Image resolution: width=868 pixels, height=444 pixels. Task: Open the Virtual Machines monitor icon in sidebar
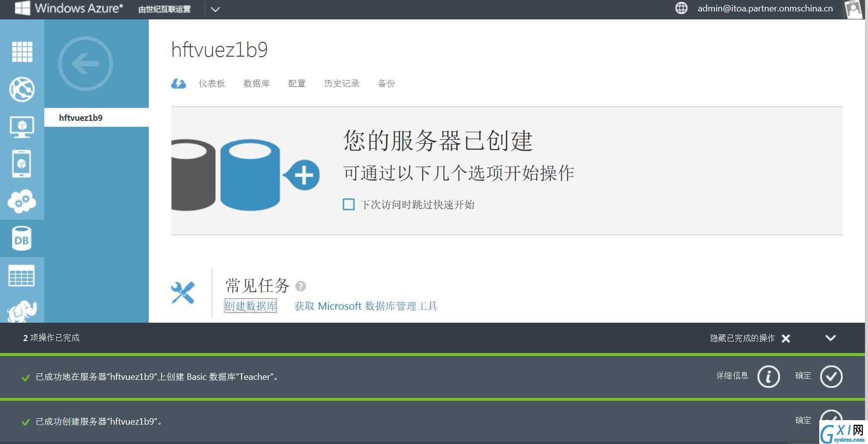[22, 127]
